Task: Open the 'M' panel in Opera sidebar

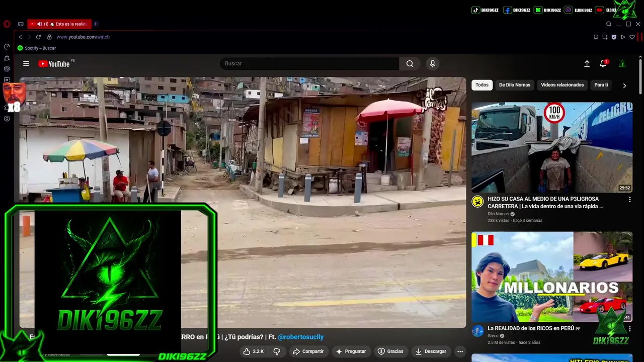Action: click(x=7, y=80)
